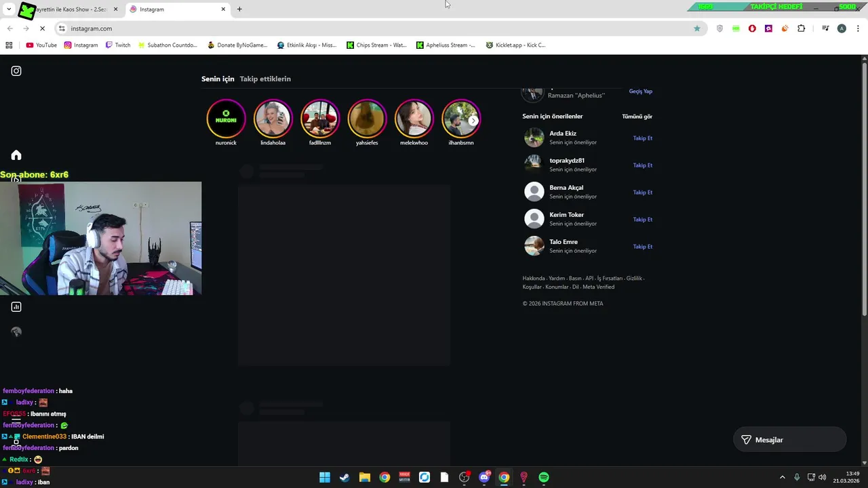Image resolution: width=868 pixels, height=488 pixels.
Task: Open Discord from the taskbar
Action: [484, 477]
